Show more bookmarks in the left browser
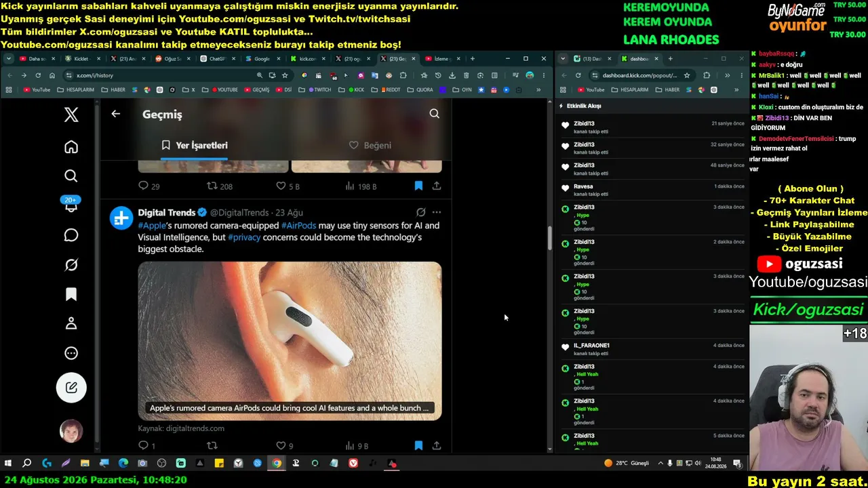This screenshot has width=868, height=488. tap(538, 89)
